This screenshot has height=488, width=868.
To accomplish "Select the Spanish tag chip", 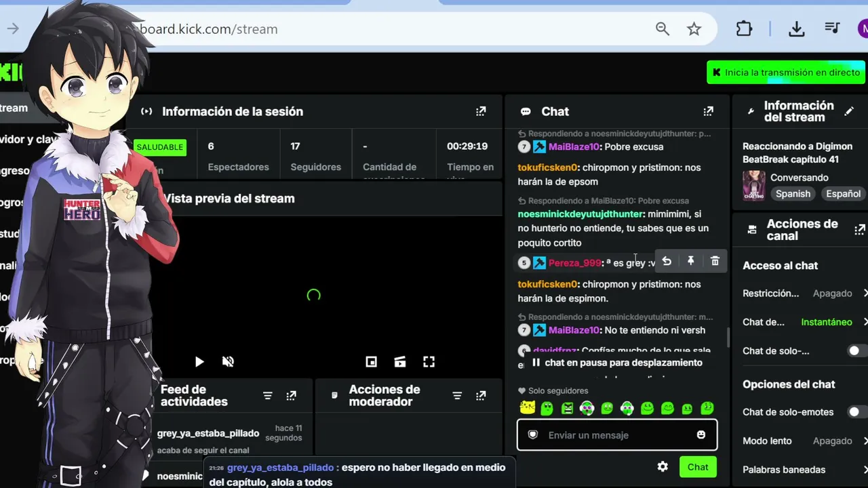I will tap(793, 194).
